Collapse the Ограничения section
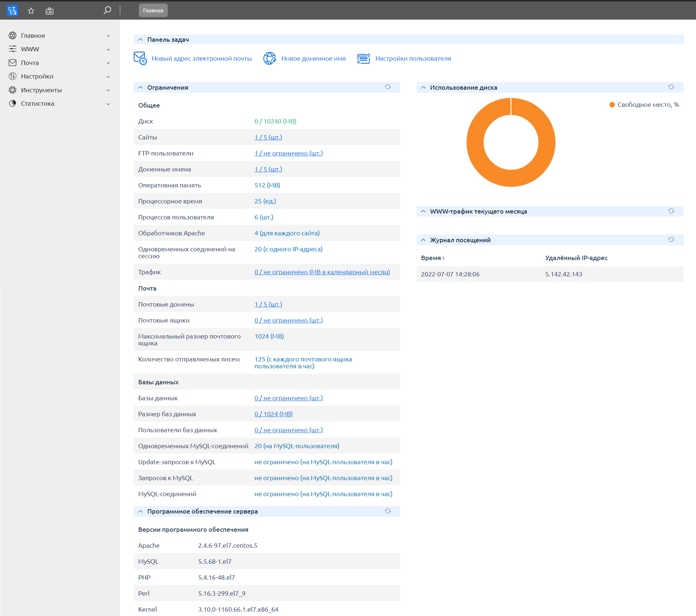 pos(141,88)
